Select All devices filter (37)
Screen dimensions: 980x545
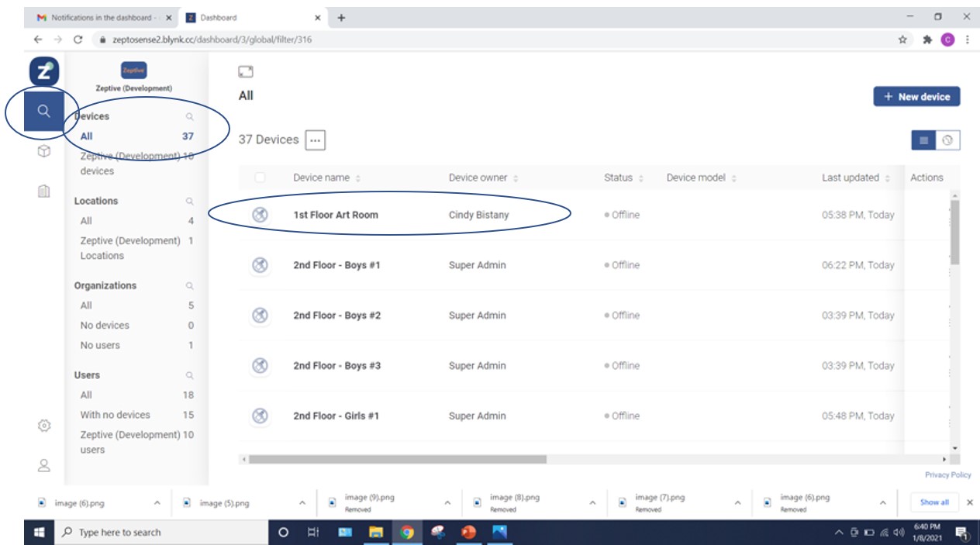click(136, 136)
